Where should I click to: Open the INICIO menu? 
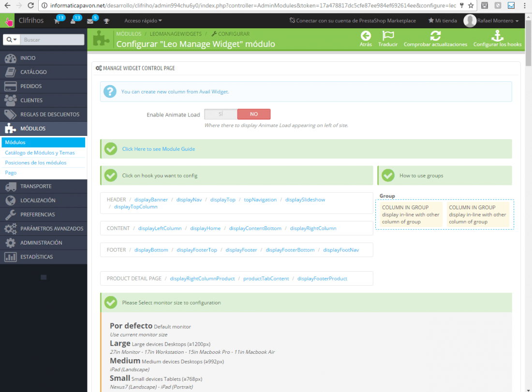pyautogui.click(x=44, y=58)
